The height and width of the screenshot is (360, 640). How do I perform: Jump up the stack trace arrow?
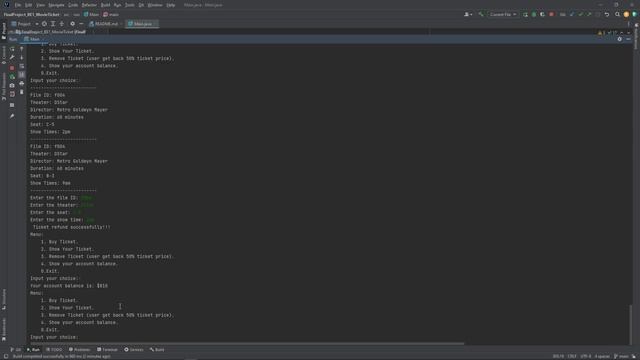pyautogui.click(x=22, y=49)
